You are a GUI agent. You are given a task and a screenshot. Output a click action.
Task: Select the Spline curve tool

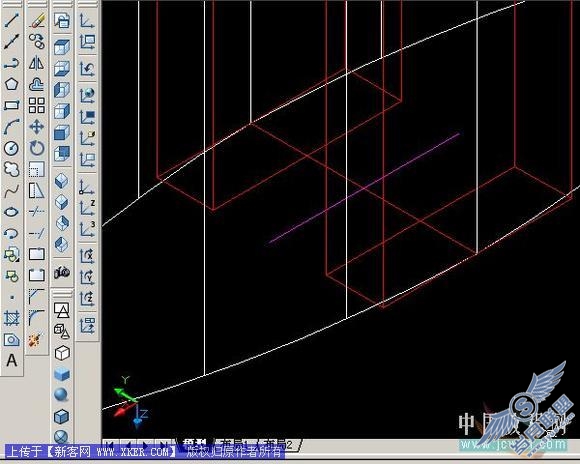click(x=11, y=191)
